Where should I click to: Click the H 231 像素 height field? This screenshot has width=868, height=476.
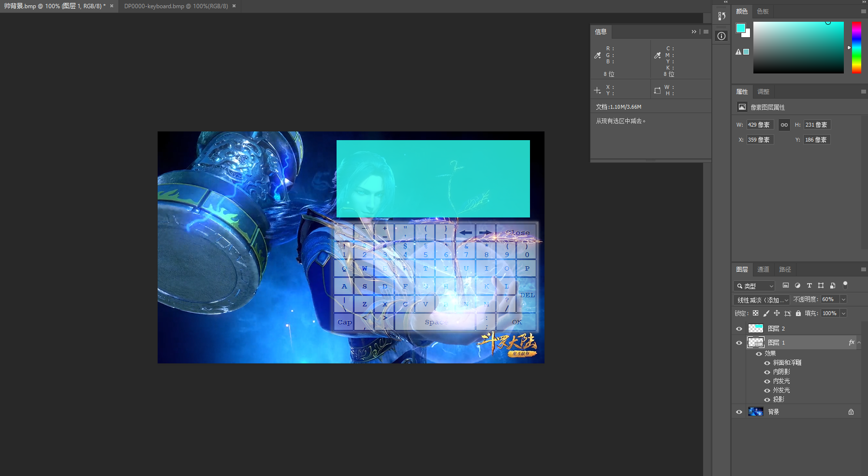click(817, 125)
